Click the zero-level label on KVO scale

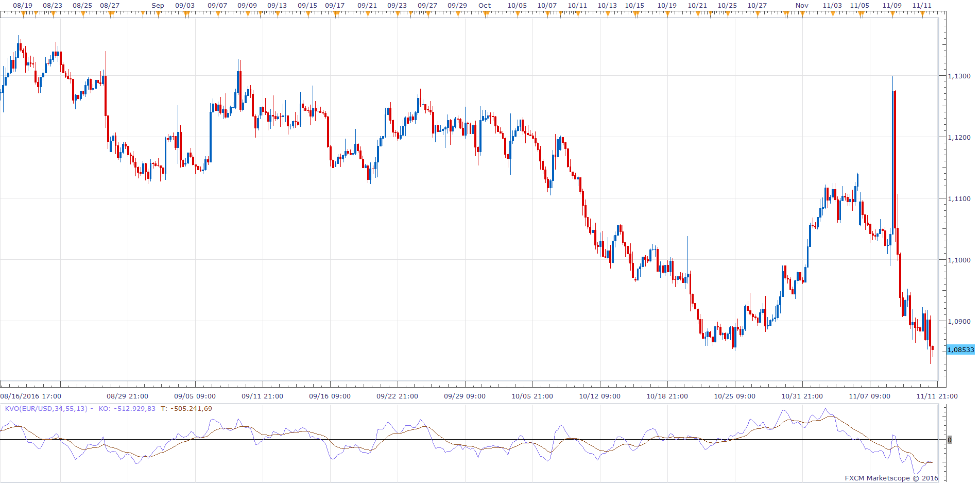(950, 440)
